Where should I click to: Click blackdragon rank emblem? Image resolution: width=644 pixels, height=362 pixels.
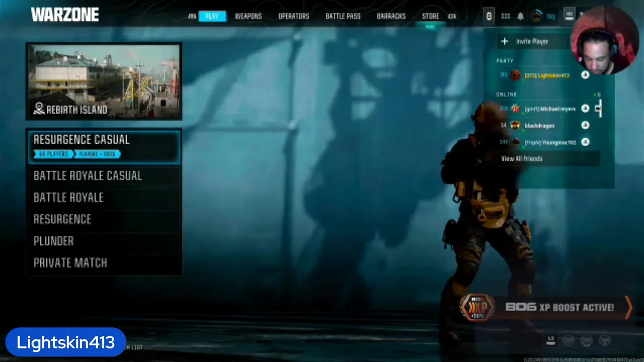(x=515, y=125)
